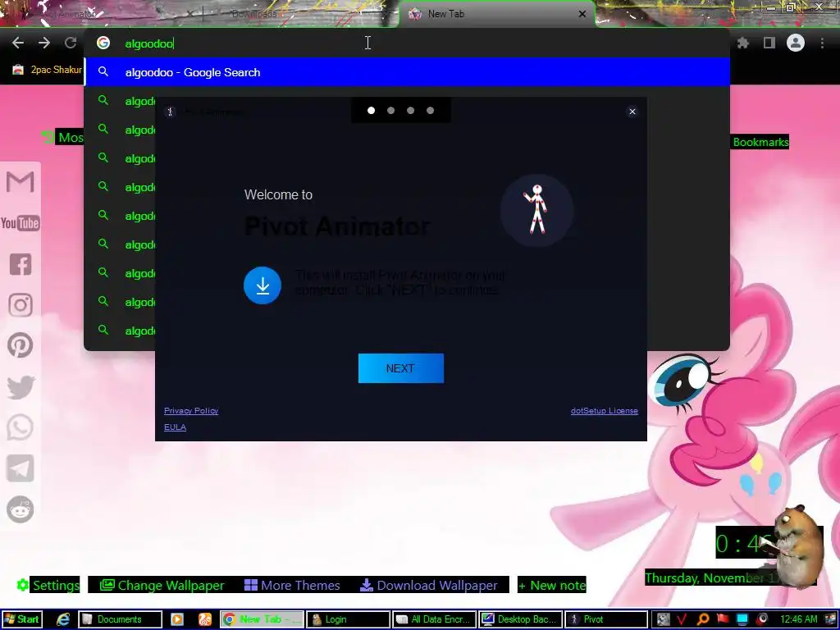Open the Settings button on new tab page
This screenshot has height=630, width=840.
point(48,585)
